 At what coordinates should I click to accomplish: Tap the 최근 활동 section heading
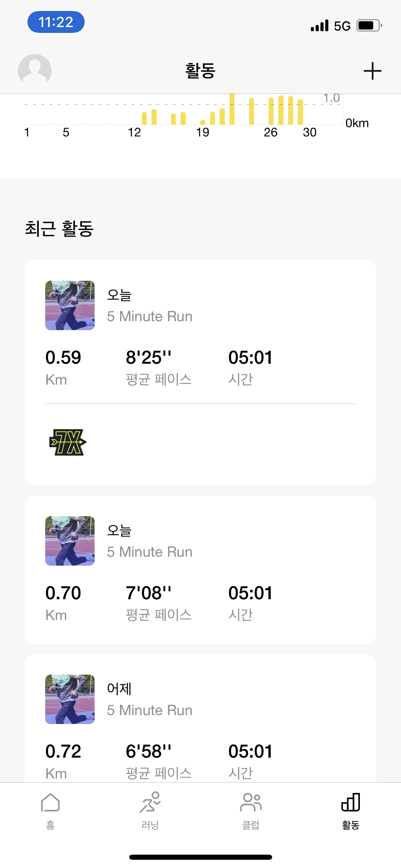click(59, 229)
